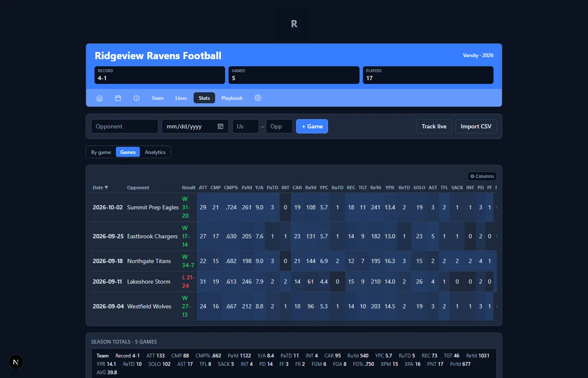Click the L 21-24 result

(x=188, y=282)
